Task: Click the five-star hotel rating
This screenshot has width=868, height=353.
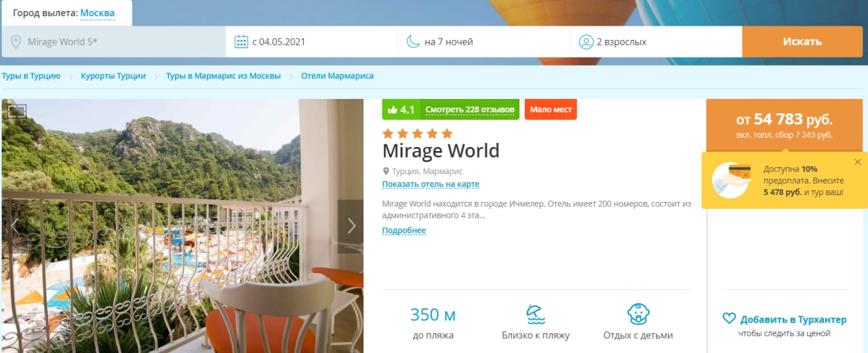Action: click(417, 133)
